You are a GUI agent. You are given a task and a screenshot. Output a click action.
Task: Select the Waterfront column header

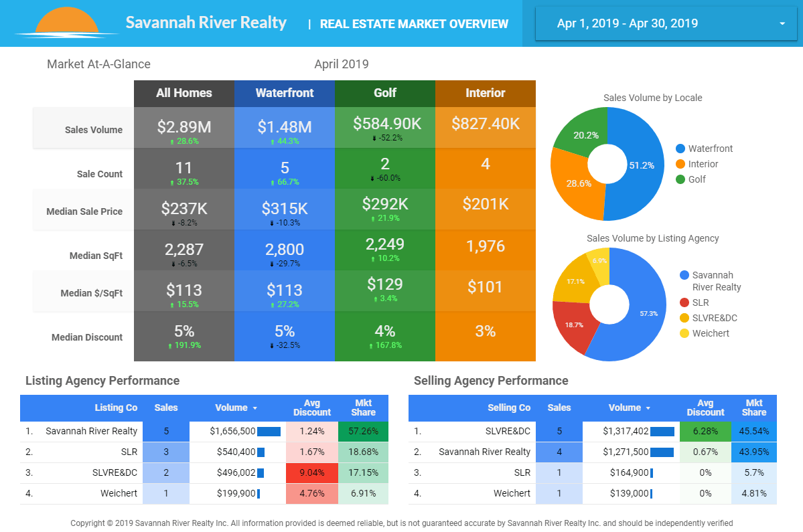(x=285, y=93)
